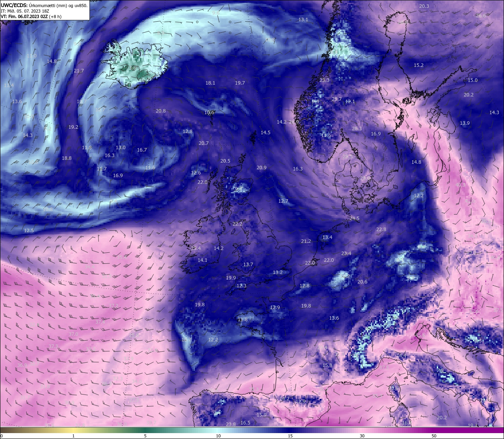The width and height of the screenshot is (504, 439).
Task: Click the map value 15.9
Action: tap(261, 415)
